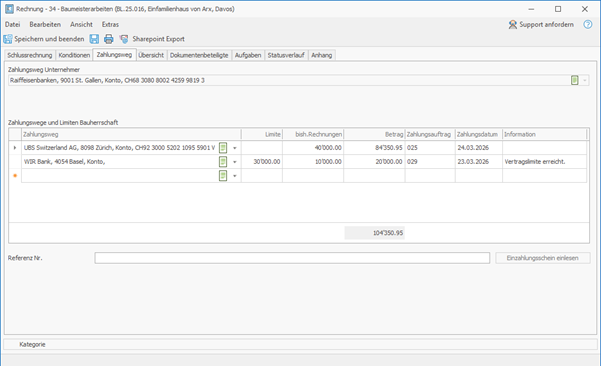Switch to the Übersicht tab
This screenshot has width=601, height=366.
point(151,55)
